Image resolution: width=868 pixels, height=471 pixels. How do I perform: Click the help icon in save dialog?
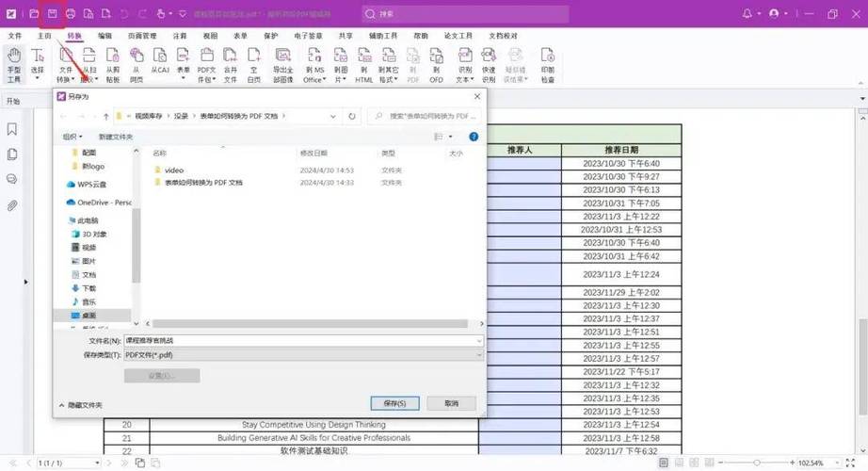pyautogui.click(x=474, y=137)
